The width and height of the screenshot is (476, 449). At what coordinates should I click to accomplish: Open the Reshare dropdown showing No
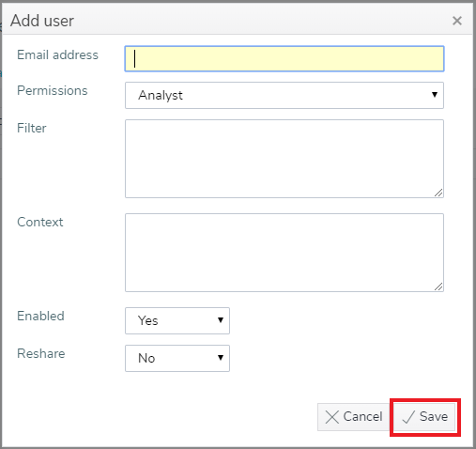(177, 358)
